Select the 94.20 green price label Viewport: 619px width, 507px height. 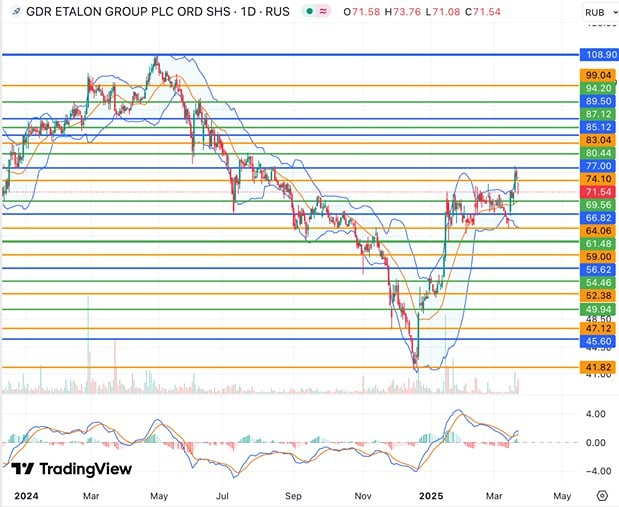(x=598, y=88)
